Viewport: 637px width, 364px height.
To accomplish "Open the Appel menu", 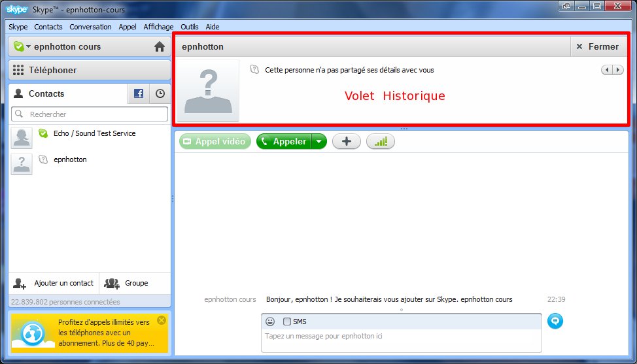I will [128, 27].
